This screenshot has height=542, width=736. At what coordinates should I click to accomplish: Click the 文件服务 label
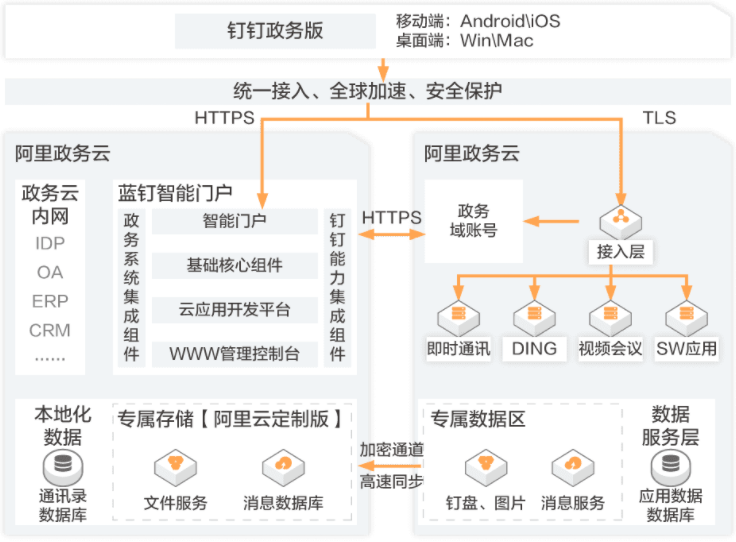(x=176, y=503)
